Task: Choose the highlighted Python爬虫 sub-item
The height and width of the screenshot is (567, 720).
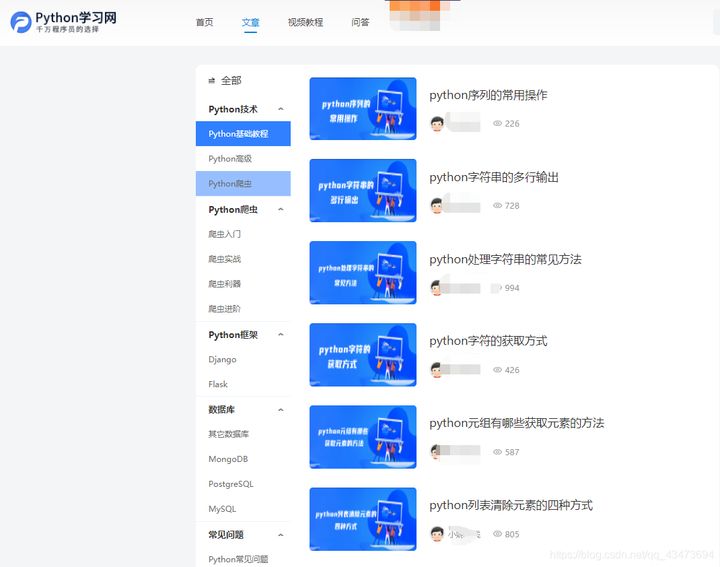Action: click(x=243, y=184)
